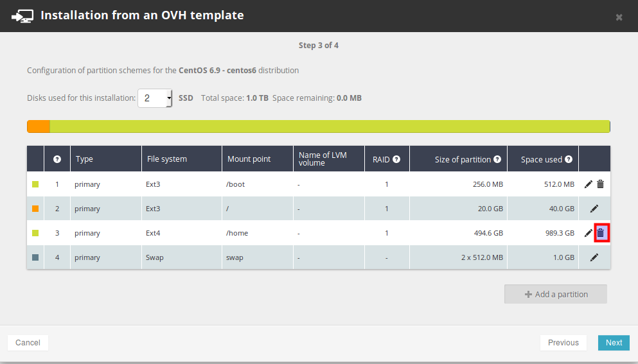Go back with the Previous button
The width and height of the screenshot is (638, 364).
pyautogui.click(x=563, y=343)
